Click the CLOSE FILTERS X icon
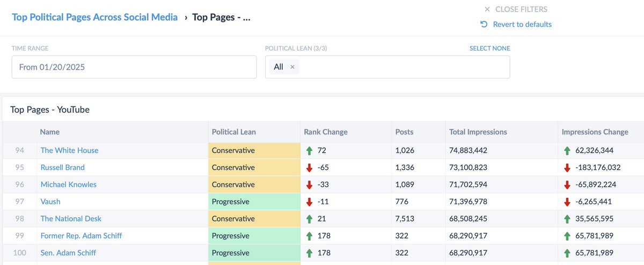 tap(487, 9)
